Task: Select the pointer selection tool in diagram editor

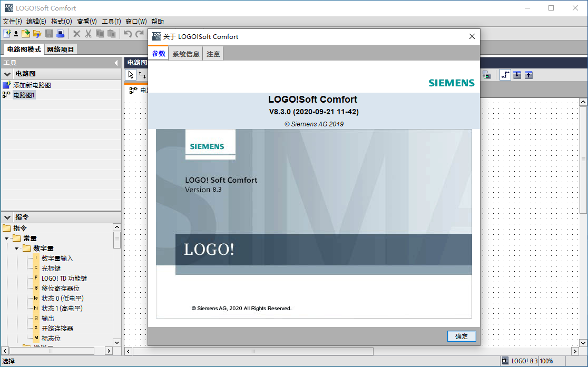Action: (131, 75)
